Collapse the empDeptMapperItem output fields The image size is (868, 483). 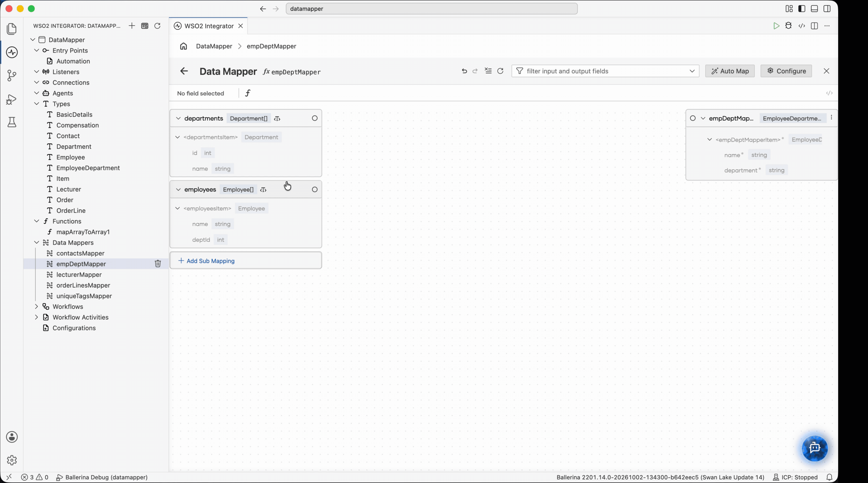(709, 140)
